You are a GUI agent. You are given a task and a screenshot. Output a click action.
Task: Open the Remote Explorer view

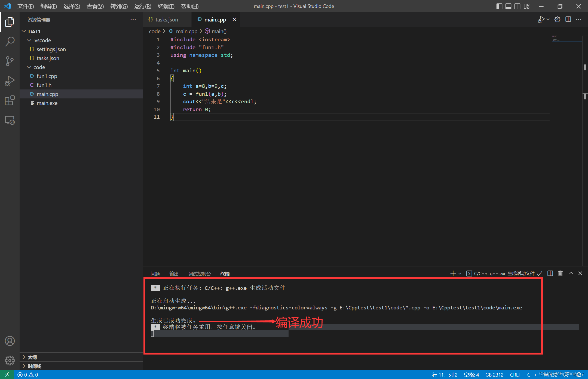tap(10, 120)
